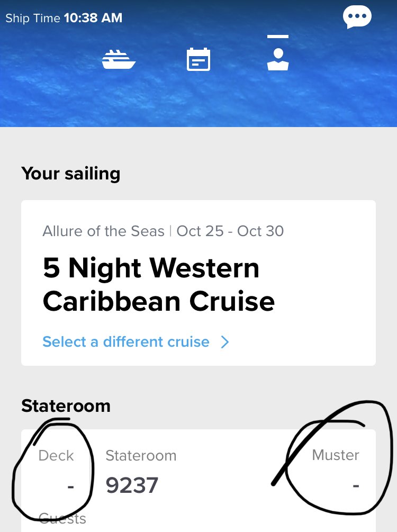This screenshot has height=532, width=397.
Task: Tap the Ship Time 10:38 AM display
Action: click(x=64, y=17)
